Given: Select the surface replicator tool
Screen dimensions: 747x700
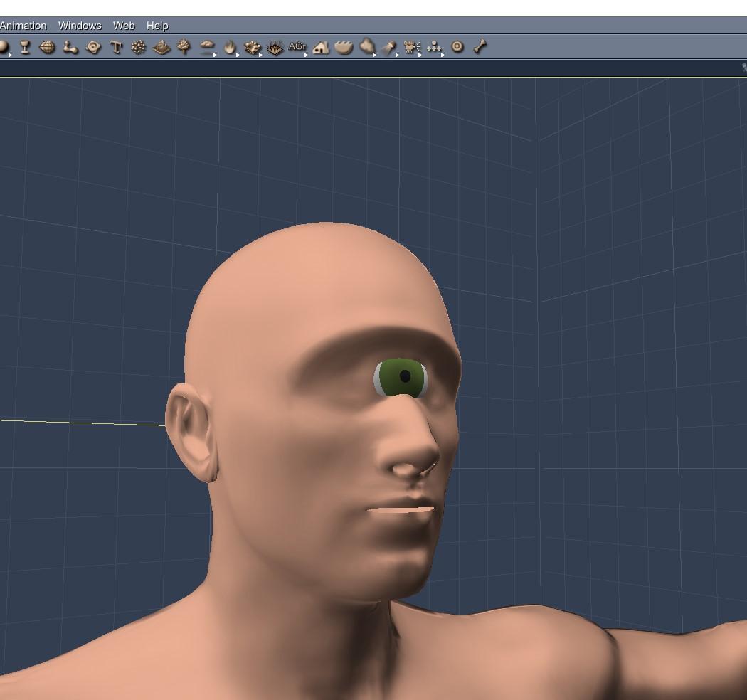Looking at the screenshot, I should tap(252, 48).
